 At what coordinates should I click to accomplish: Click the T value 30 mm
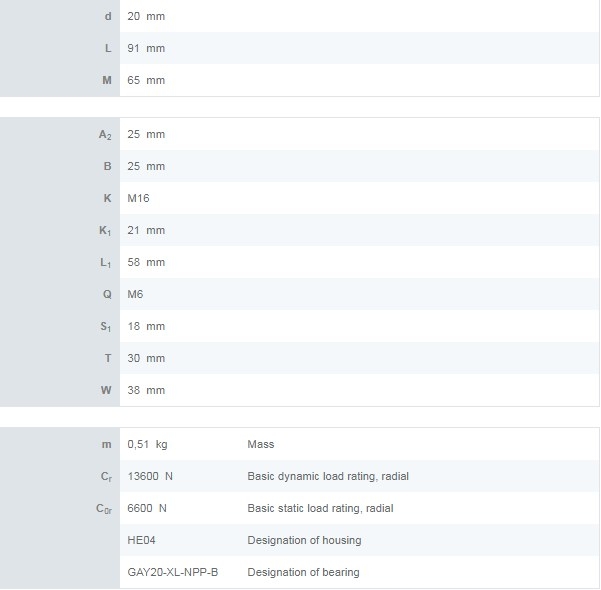pos(146,358)
